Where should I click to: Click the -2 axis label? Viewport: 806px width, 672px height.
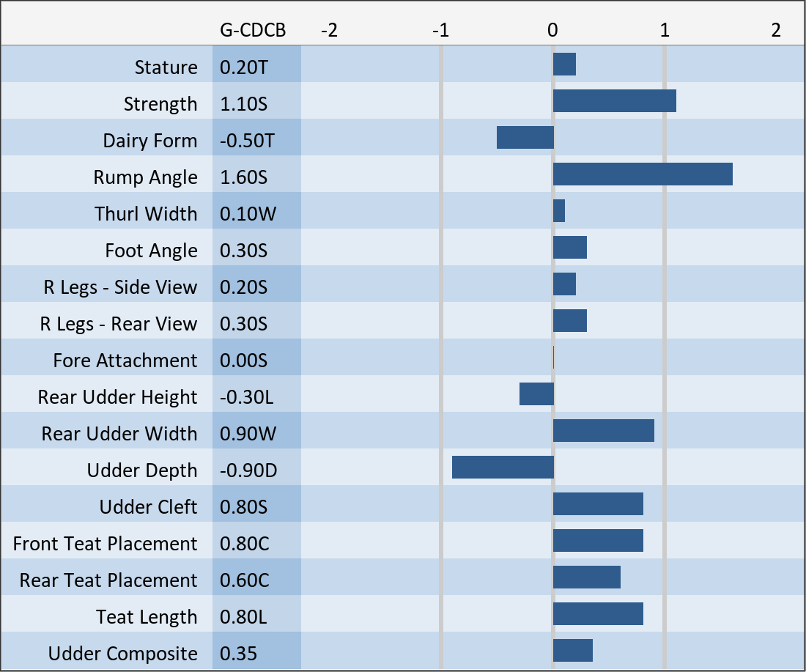click(330, 31)
